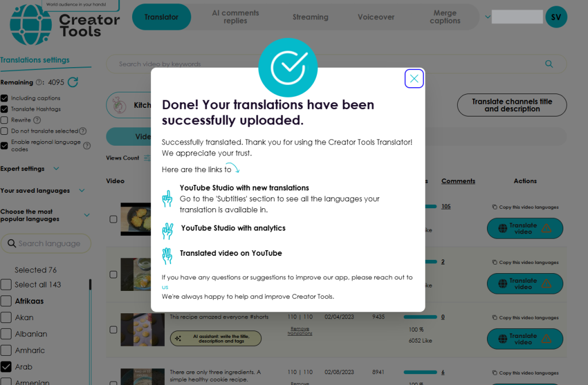The image size is (588, 385).
Task: Refresh the remaining translations counter
Action: coord(73,82)
